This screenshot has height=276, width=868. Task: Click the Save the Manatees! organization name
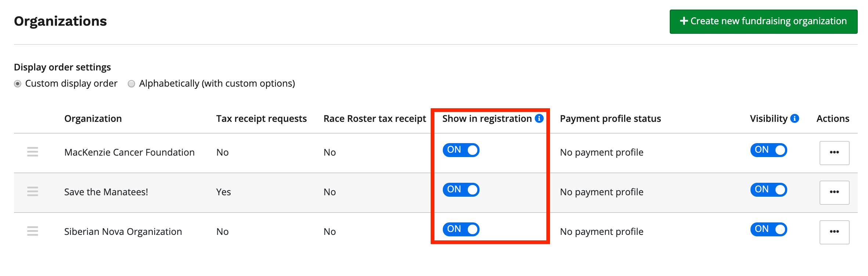[106, 192]
